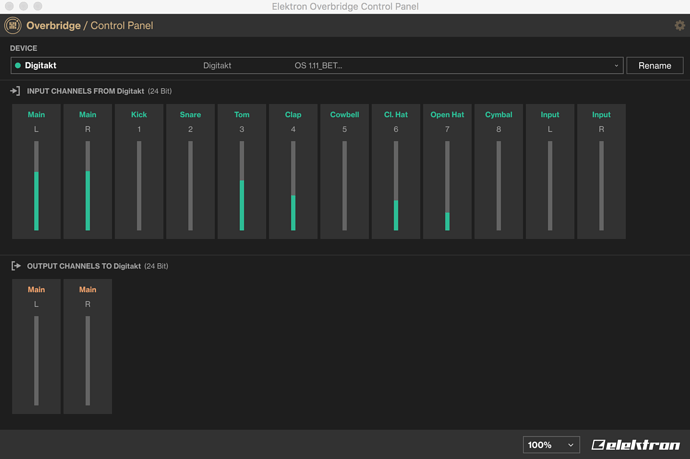Select the Input L channel strip

pos(550,172)
